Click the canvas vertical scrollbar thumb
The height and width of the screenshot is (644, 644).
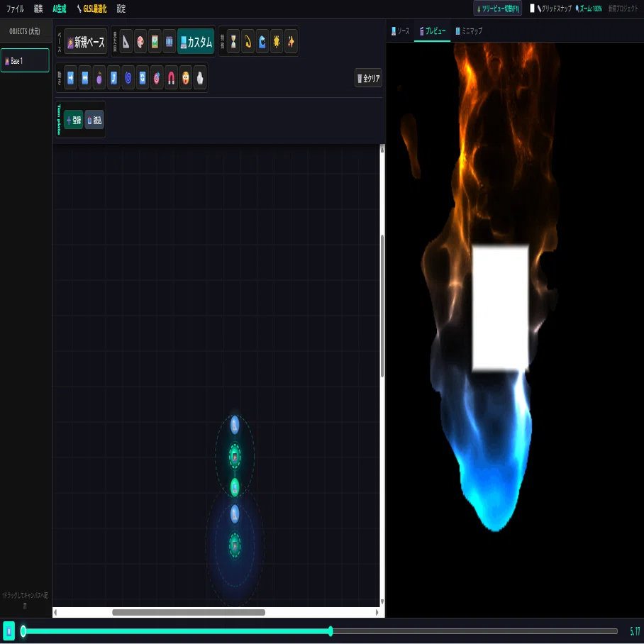coord(382,306)
